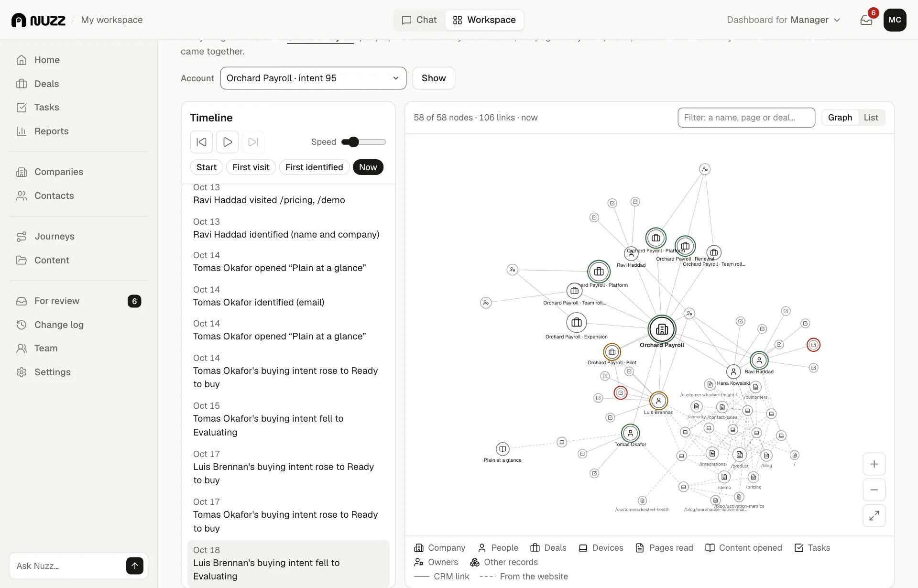Switch to the Chat tab
Screen dimensions: 918x588
point(419,20)
